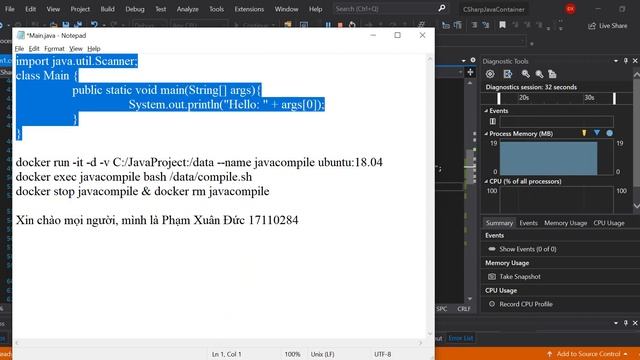Switch to the Memory Usage tab
The width and height of the screenshot is (640, 360).
click(565, 223)
